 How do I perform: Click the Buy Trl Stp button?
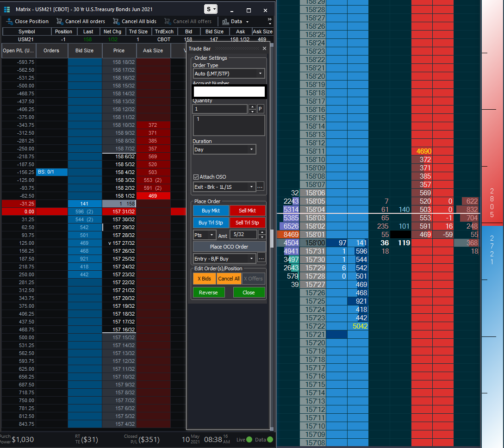(211, 223)
